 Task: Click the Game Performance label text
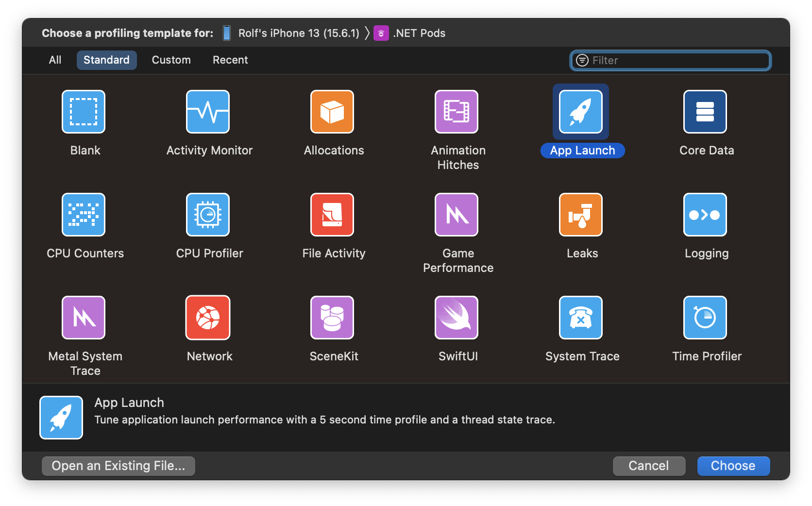[458, 261]
